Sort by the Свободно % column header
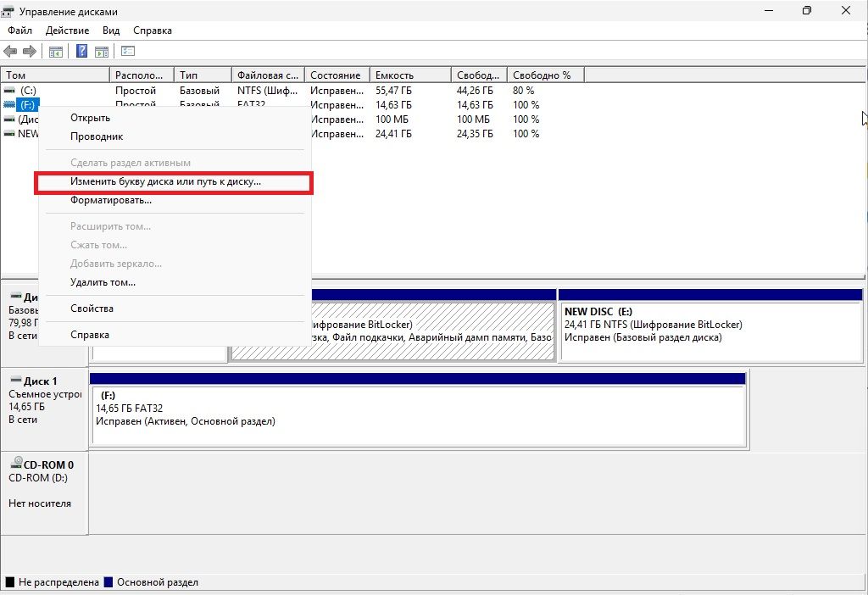 tap(545, 75)
